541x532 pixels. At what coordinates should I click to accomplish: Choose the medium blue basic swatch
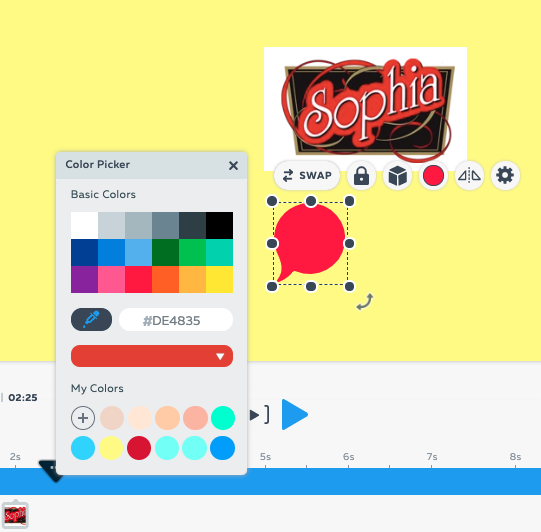coord(111,252)
